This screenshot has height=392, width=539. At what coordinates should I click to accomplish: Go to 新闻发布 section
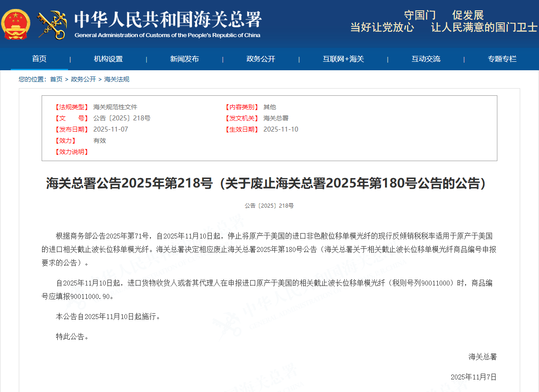pos(184,59)
